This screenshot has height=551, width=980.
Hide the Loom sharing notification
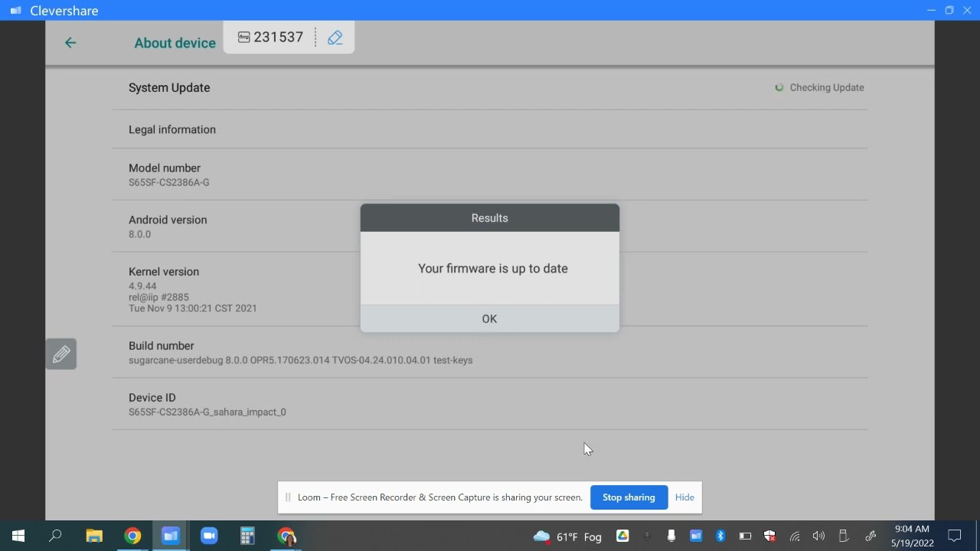tap(684, 497)
